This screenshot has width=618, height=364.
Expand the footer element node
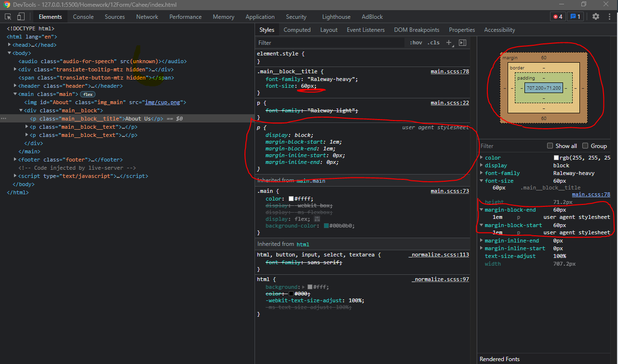point(15,160)
